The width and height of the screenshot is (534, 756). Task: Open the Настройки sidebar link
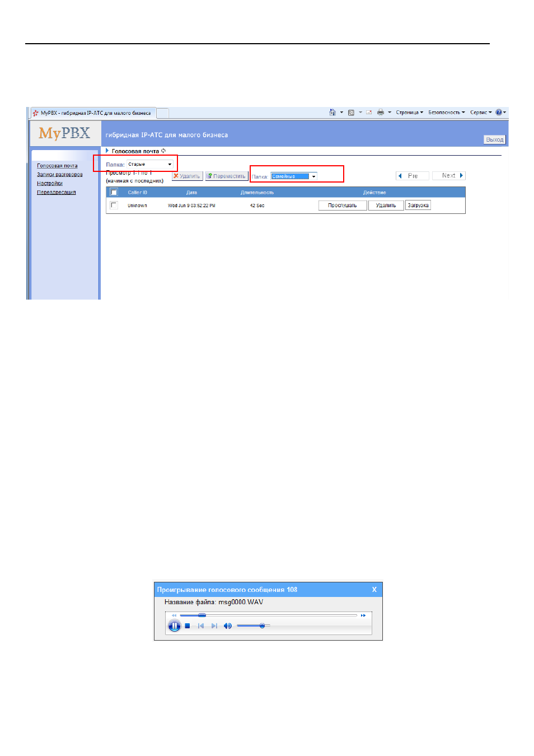click(50, 184)
